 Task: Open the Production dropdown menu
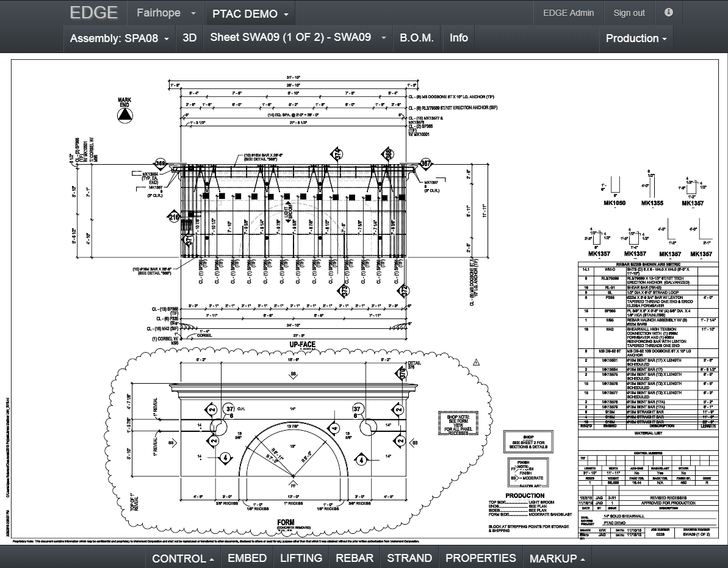(x=636, y=38)
